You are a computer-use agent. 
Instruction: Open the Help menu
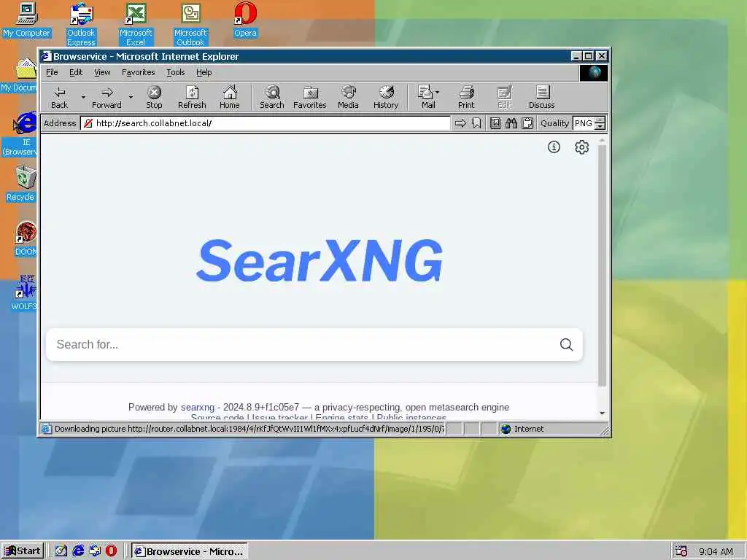coord(204,72)
